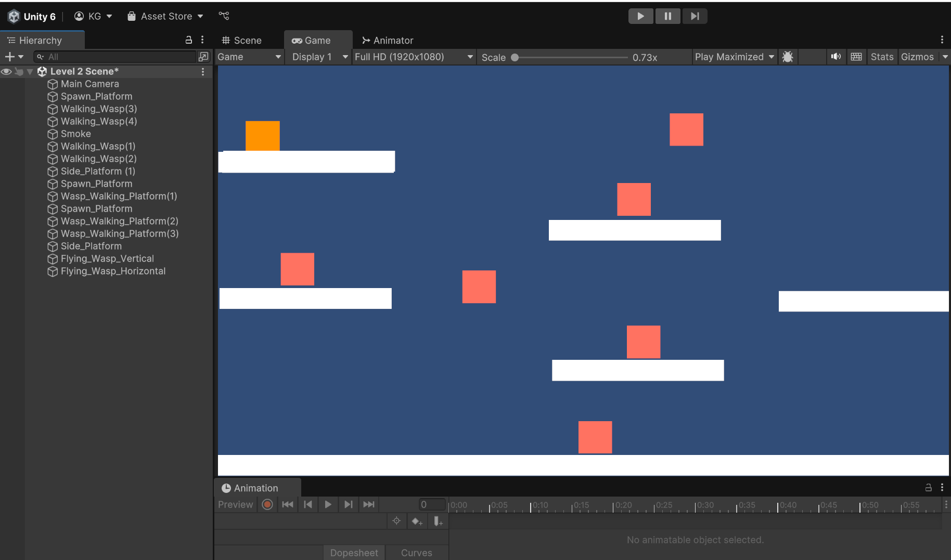Image resolution: width=951 pixels, height=560 pixels.
Task: Toggle the Game view audio mute icon
Action: (x=836, y=57)
